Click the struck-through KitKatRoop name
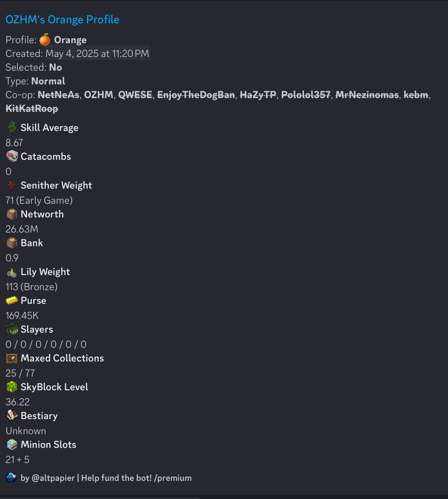Viewport: 448px width, 499px height. (32, 109)
